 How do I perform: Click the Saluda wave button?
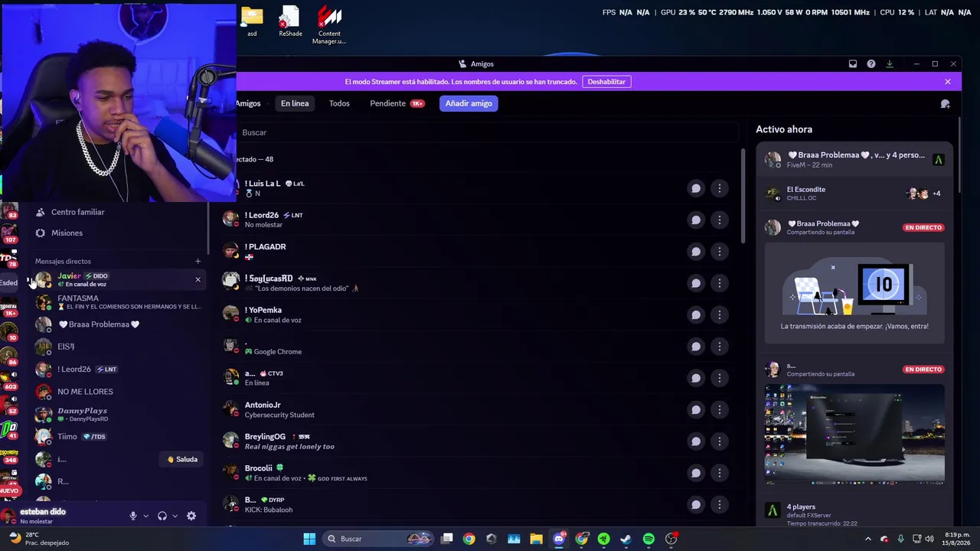182,459
